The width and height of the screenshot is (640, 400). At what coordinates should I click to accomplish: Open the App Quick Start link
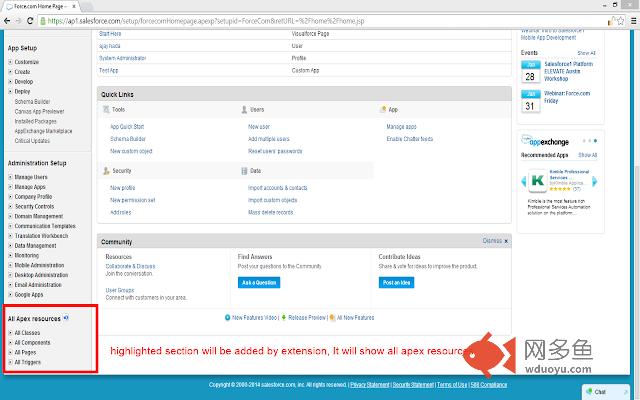(127, 127)
